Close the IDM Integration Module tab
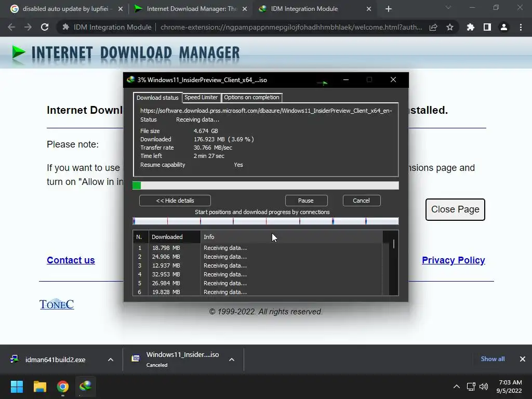 (369, 9)
